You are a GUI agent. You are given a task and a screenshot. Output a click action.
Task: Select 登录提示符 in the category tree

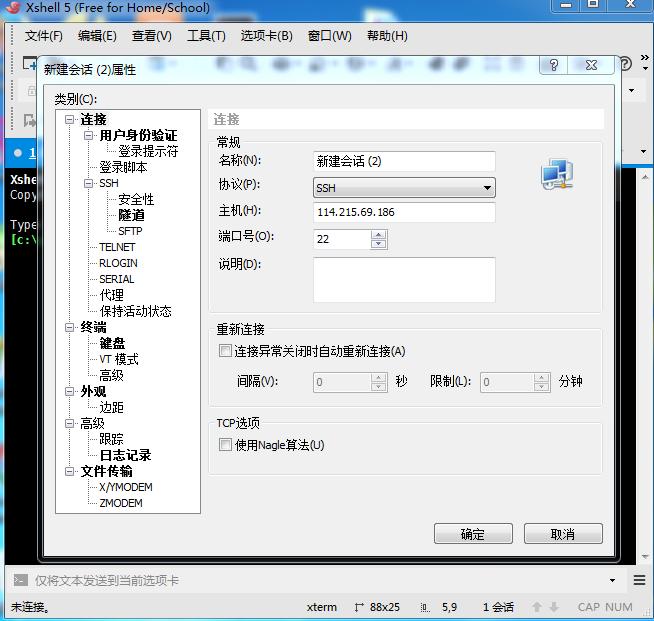click(148, 151)
